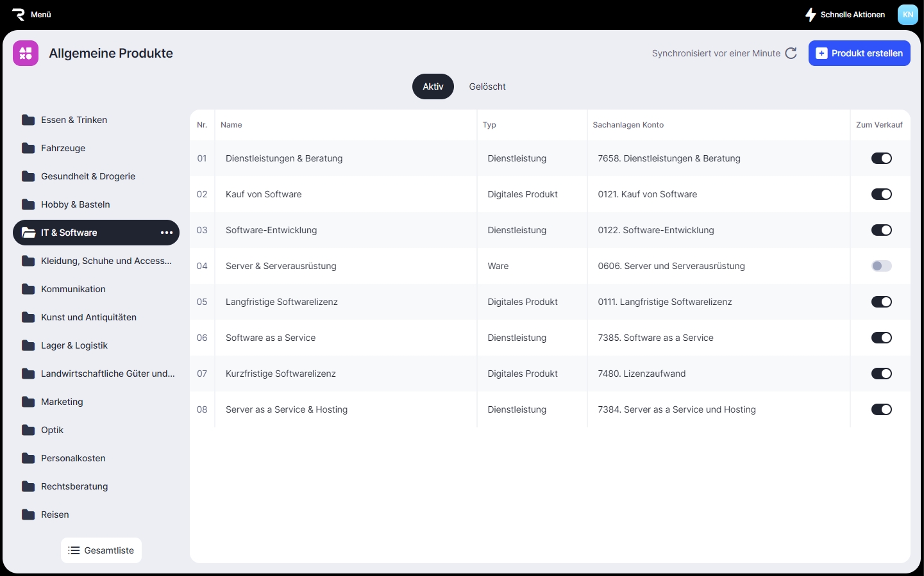924x576 pixels.
Task: Click the Allgemeine Produkte app icon
Action: pos(26,53)
